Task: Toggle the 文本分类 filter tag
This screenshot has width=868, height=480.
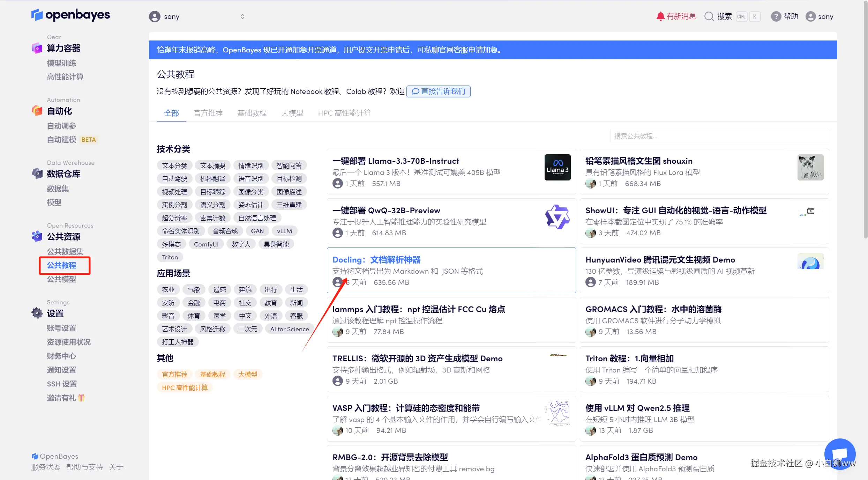Action: point(174,165)
